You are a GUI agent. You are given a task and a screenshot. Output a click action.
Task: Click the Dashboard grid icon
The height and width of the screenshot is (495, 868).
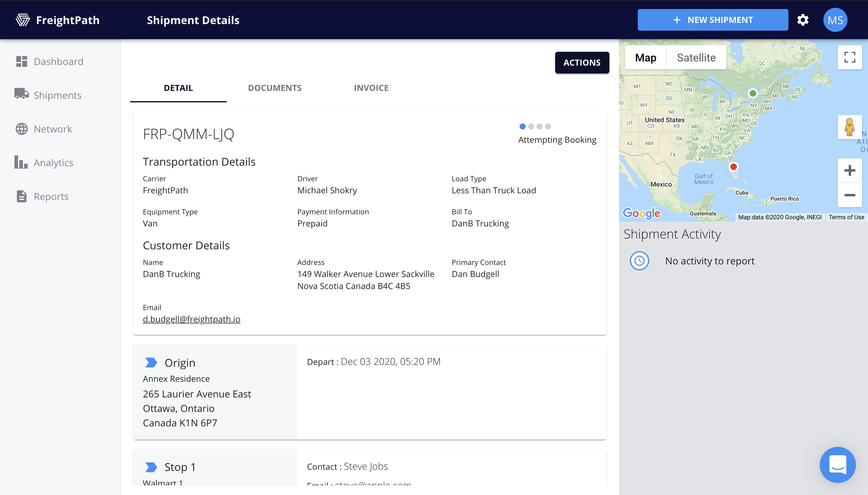pyautogui.click(x=21, y=61)
